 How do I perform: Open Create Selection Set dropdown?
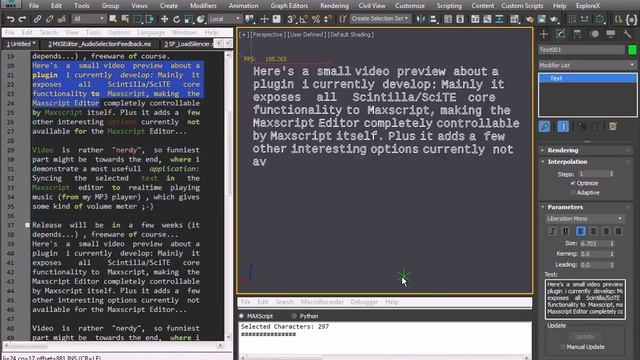(x=380, y=19)
